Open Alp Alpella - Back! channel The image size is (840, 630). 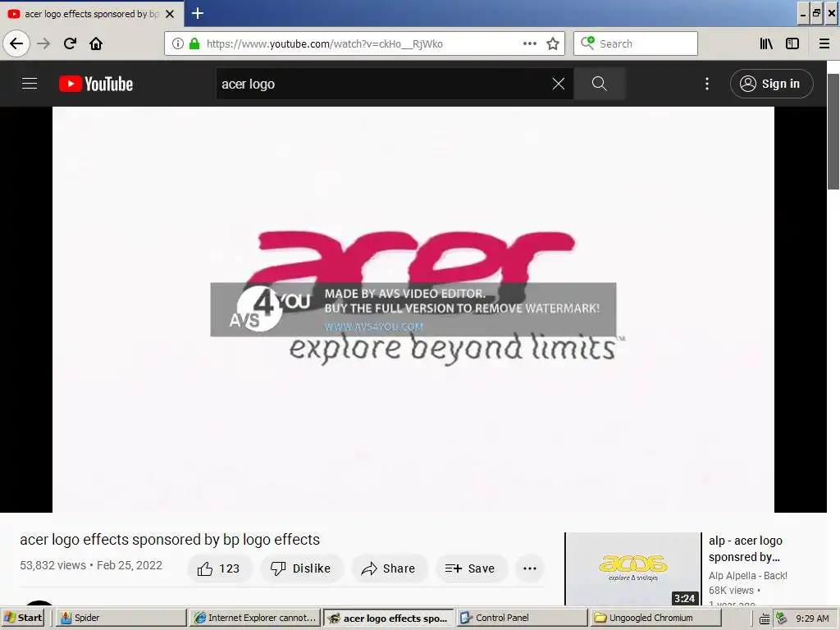point(748,575)
